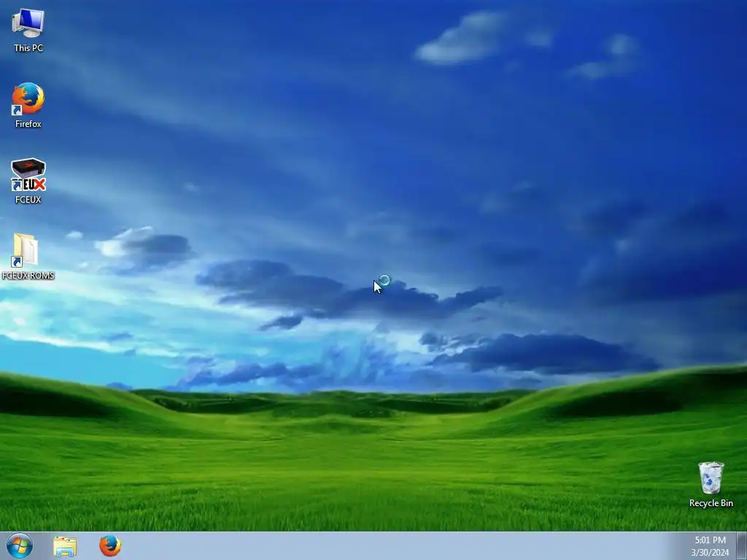Open the Windows Start menu orb
The image size is (747, 560).
(x=20, y=545)
